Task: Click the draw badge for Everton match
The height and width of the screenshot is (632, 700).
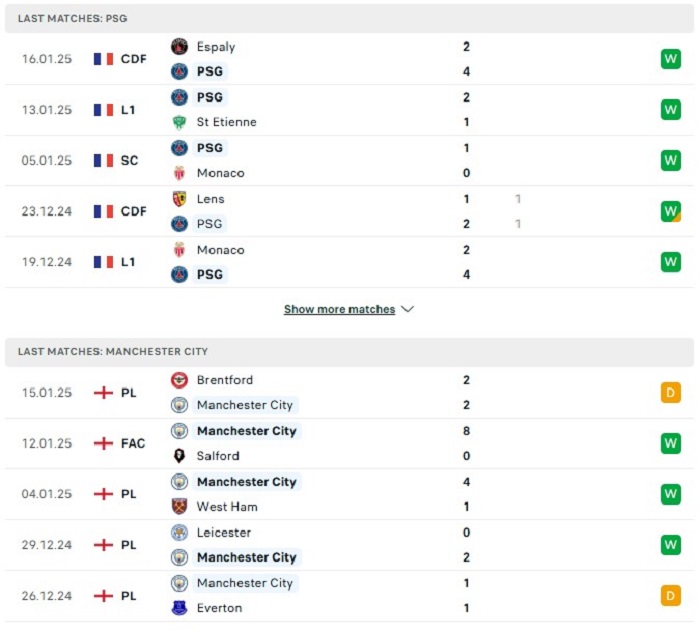Action: [671, 595]
